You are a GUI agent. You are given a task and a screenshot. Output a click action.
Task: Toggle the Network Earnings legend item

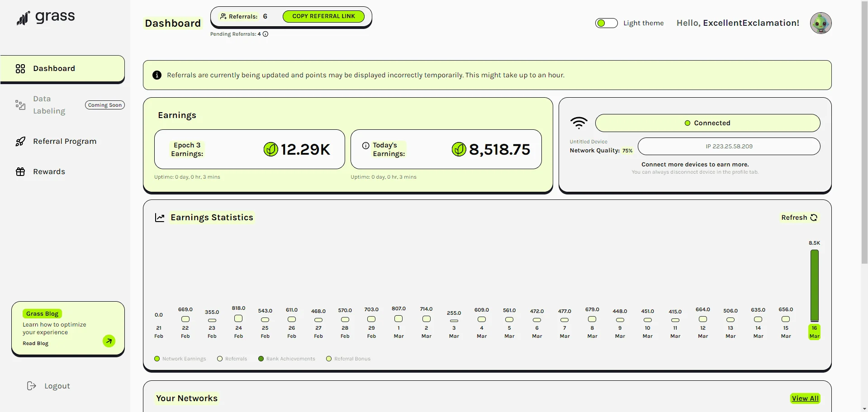click(x=180, y=359)
